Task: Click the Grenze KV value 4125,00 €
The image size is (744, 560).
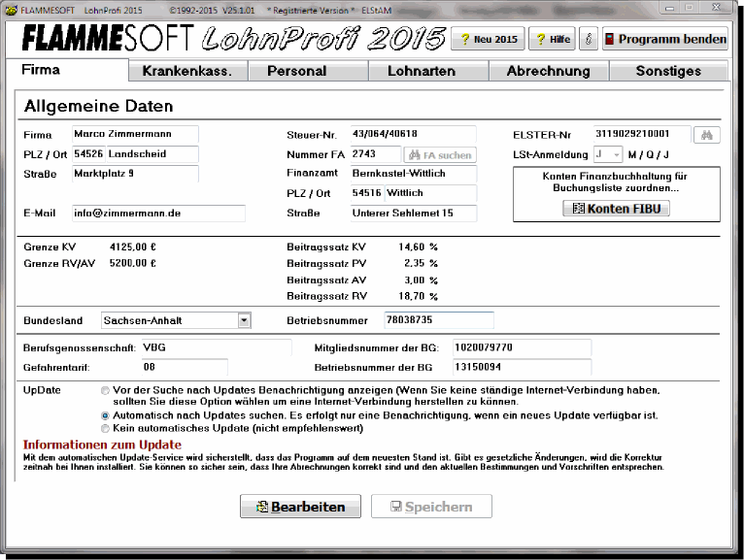Action: [133, 247]
